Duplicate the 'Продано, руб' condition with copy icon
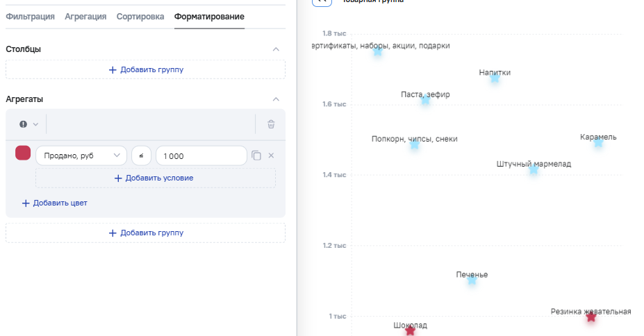The image size is (644, 336). point(256,156)
